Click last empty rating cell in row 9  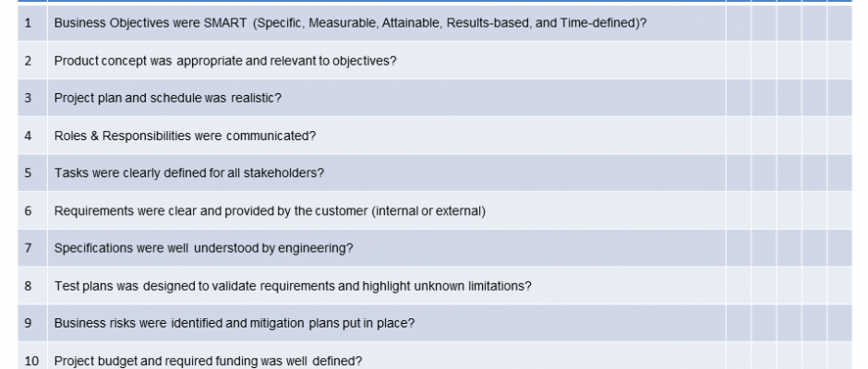tap(839, 323)
